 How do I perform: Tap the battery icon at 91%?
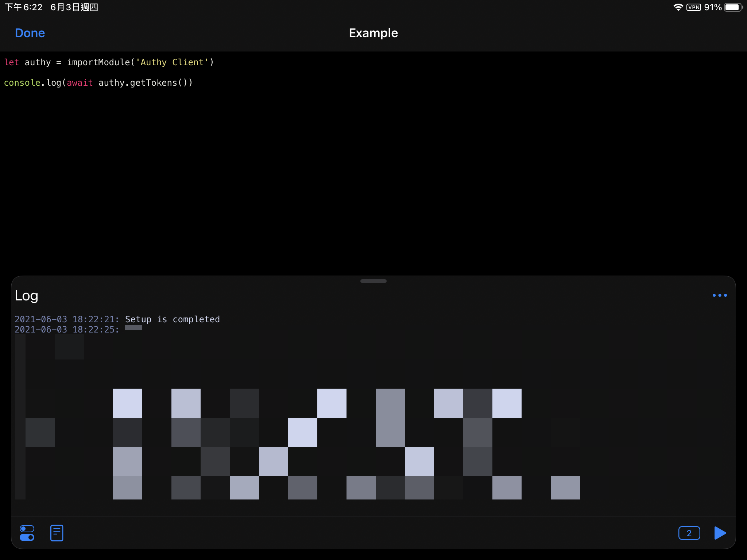[733, 7]
